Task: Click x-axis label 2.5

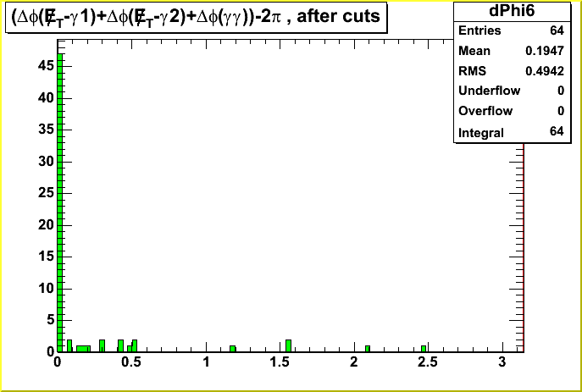Action: pos(429,362)
